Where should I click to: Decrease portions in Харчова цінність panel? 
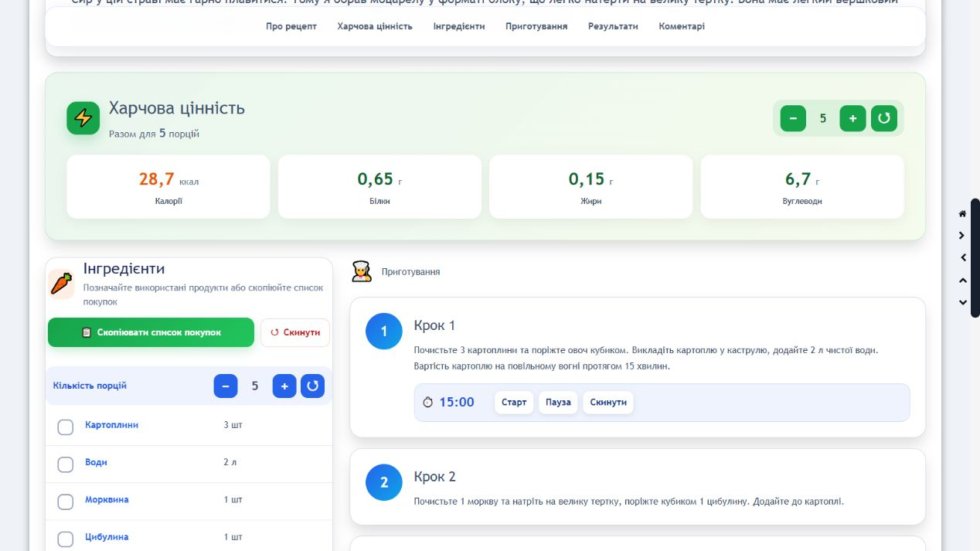pyautogui.click(x=793, y=118)
